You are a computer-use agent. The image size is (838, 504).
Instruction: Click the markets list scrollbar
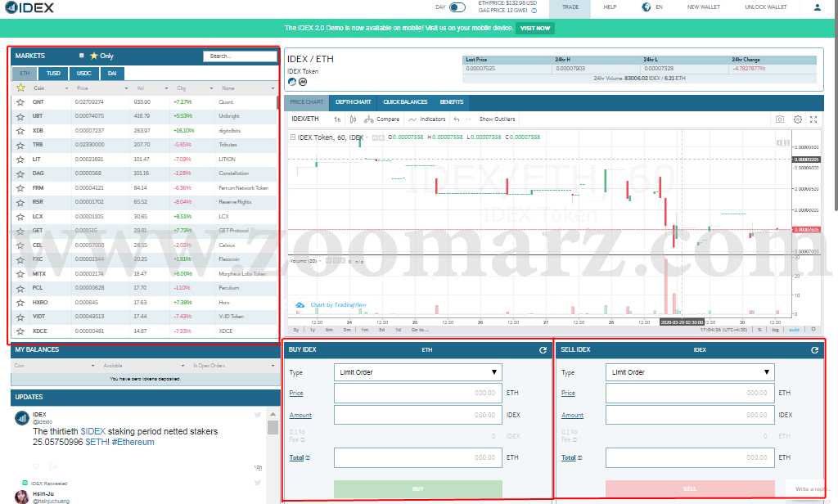pyautogui.click(x=277, y=102)
